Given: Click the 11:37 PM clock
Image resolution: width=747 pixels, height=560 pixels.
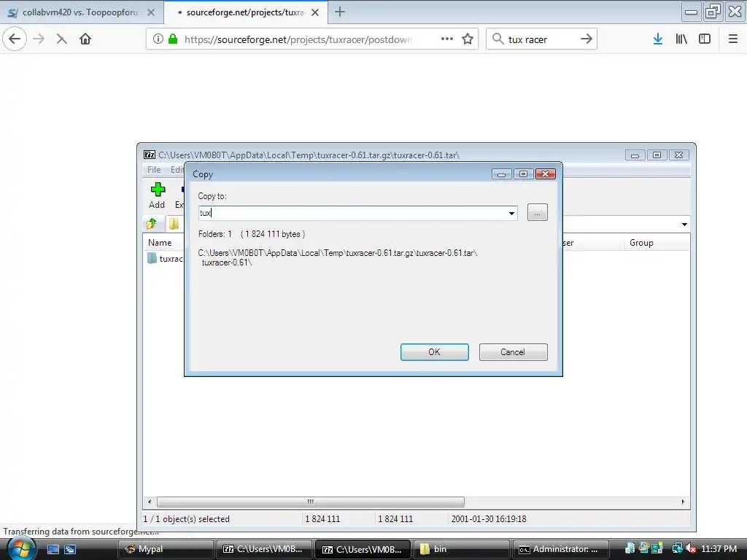Looking at the screenshot, I should tap(719, 549).
